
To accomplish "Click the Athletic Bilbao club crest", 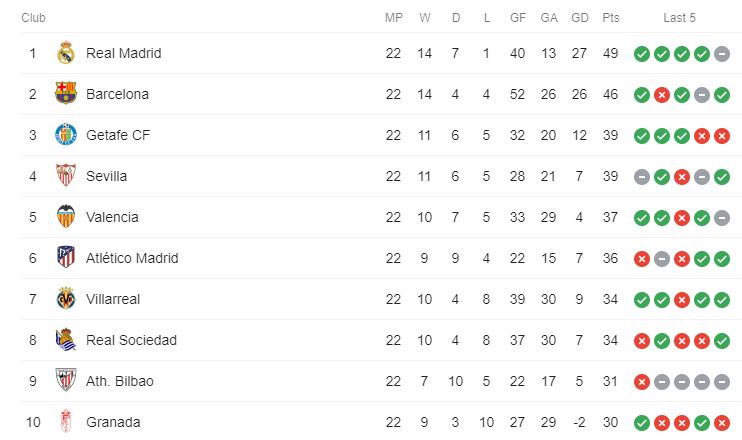I will click(x=66, y=380).
